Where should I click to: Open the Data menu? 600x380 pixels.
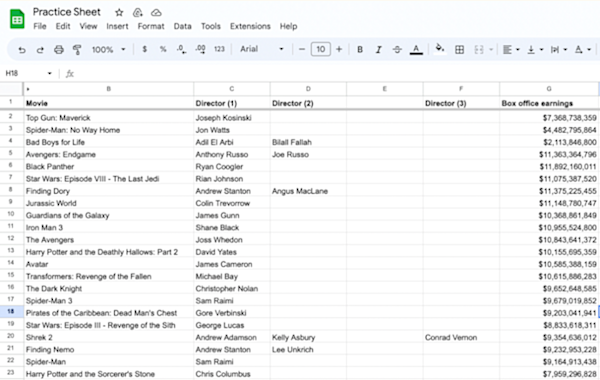coord(183,26)
